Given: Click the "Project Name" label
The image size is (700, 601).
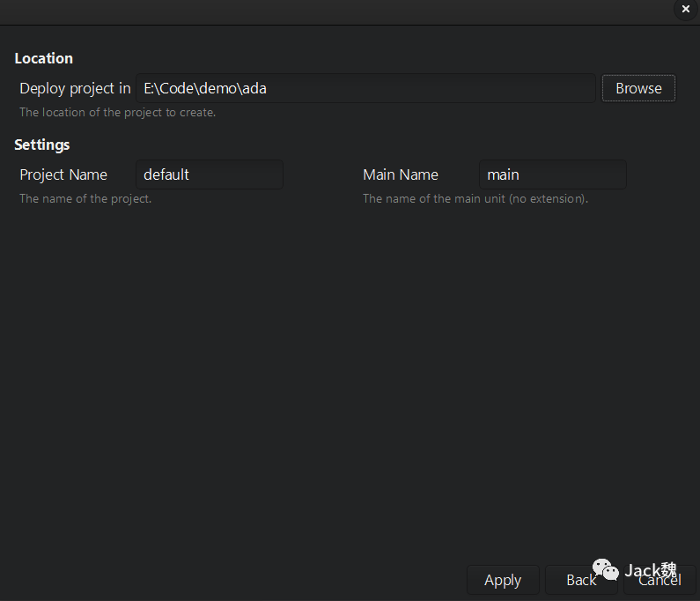Looking at the screenshot, I should coord(63,174).
